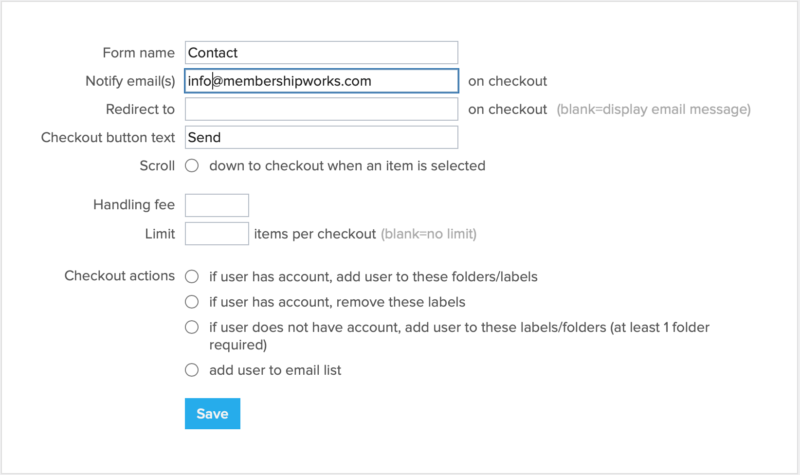The image size is (800, 475).
Task: Toggle the remove these labels option
Action: (x=192, y=301)
